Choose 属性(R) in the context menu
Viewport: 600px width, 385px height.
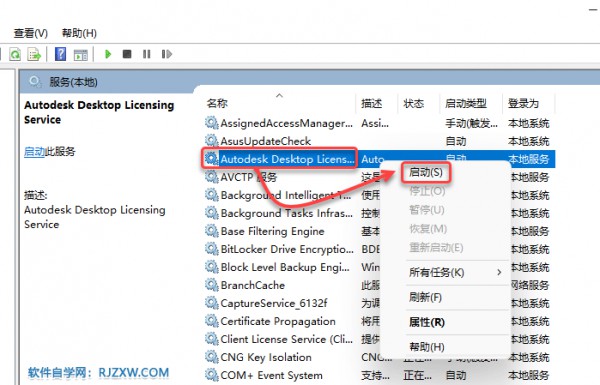[427, 322]
